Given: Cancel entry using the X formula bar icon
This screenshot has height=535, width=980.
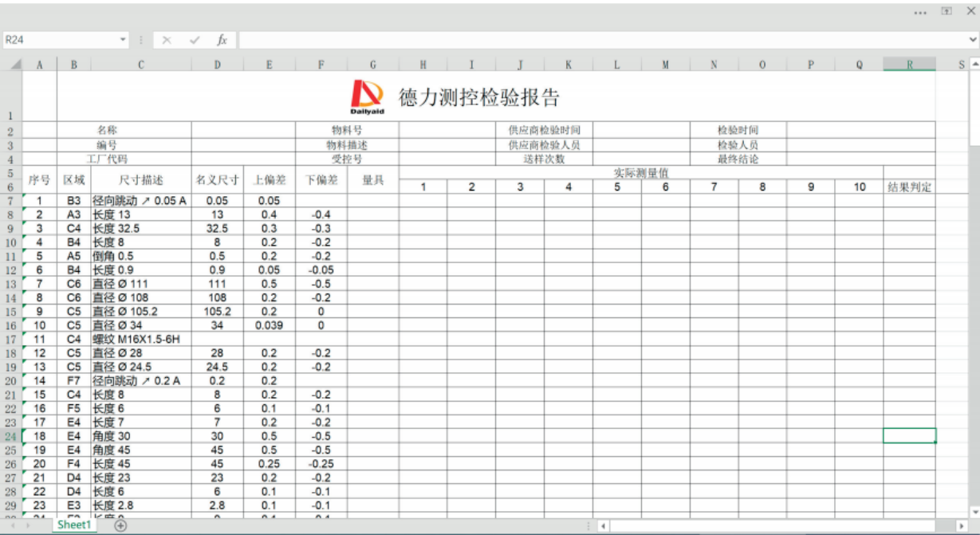Looking at the screenshot, I should tap(166, 38).
